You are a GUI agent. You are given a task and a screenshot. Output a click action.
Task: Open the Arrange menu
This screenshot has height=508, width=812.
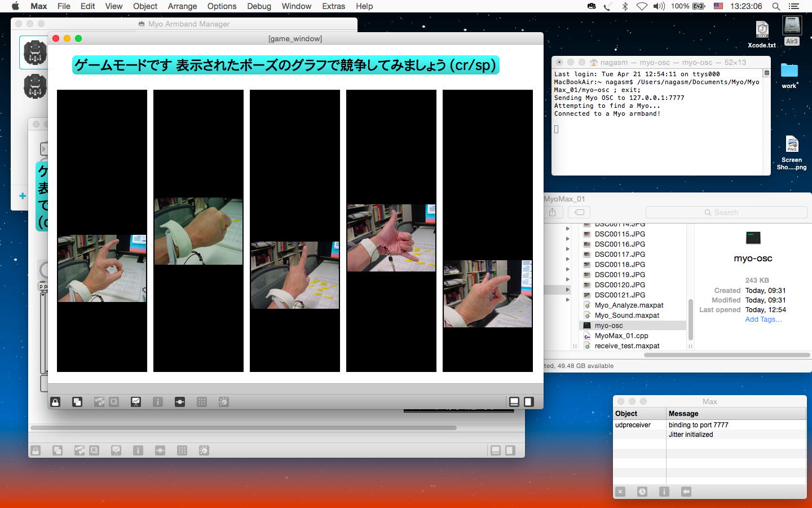click(182, 6)
